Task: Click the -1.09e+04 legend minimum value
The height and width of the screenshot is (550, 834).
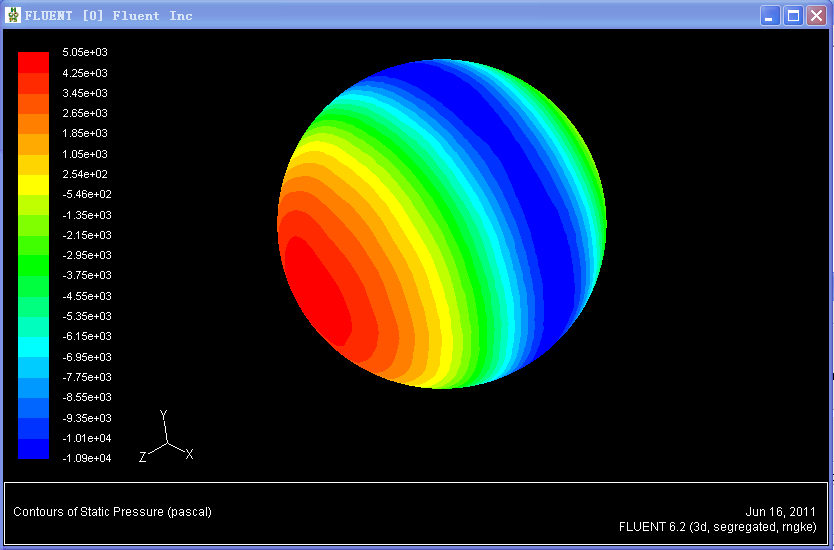Action: coord(86,458)
